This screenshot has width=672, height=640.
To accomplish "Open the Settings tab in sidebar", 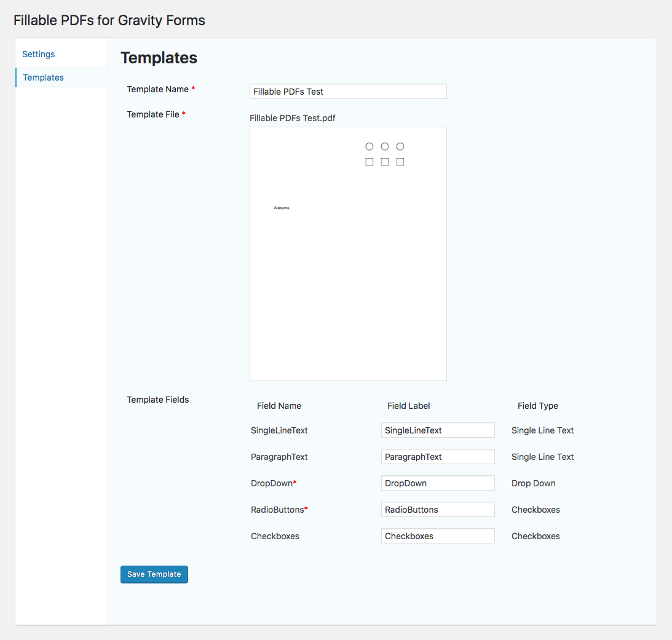I will [x=39, y=54].
